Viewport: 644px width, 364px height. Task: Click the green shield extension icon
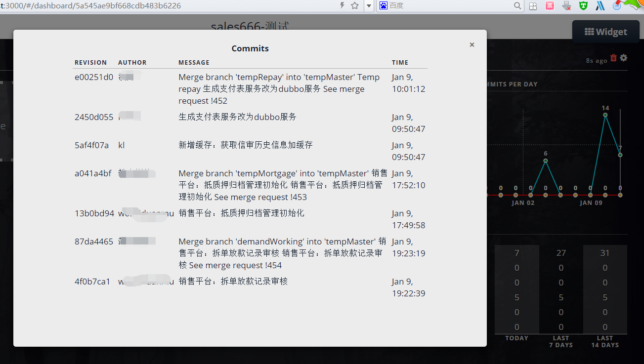pos(583,6)
